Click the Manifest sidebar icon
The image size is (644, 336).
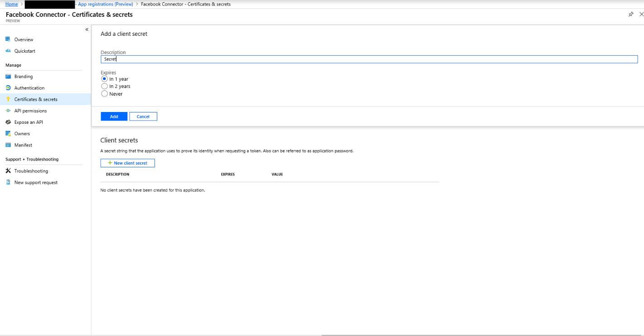point(8,145)
